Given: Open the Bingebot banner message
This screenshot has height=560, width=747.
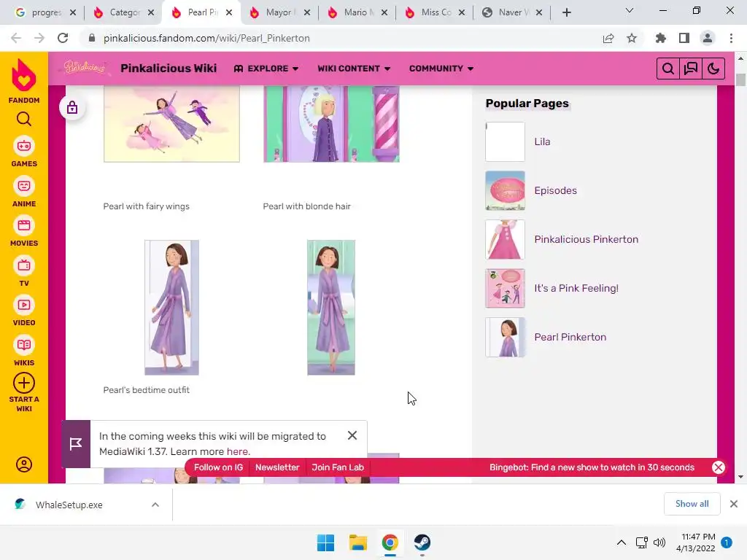Looking at the screenshot, I should click(592, 467).
